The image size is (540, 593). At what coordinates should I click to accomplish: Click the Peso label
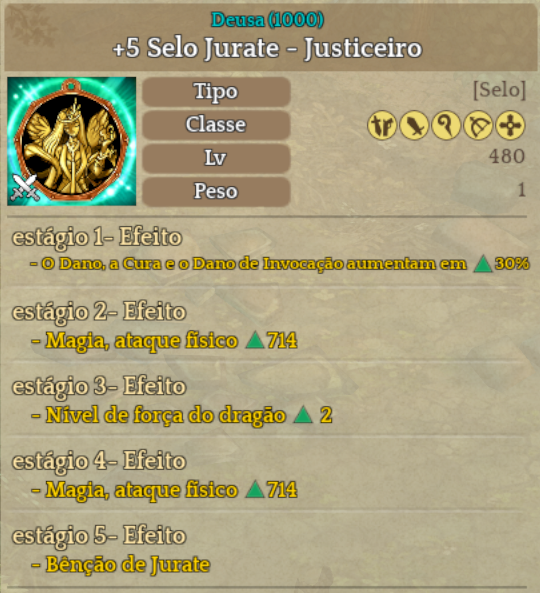click(216, 191)
